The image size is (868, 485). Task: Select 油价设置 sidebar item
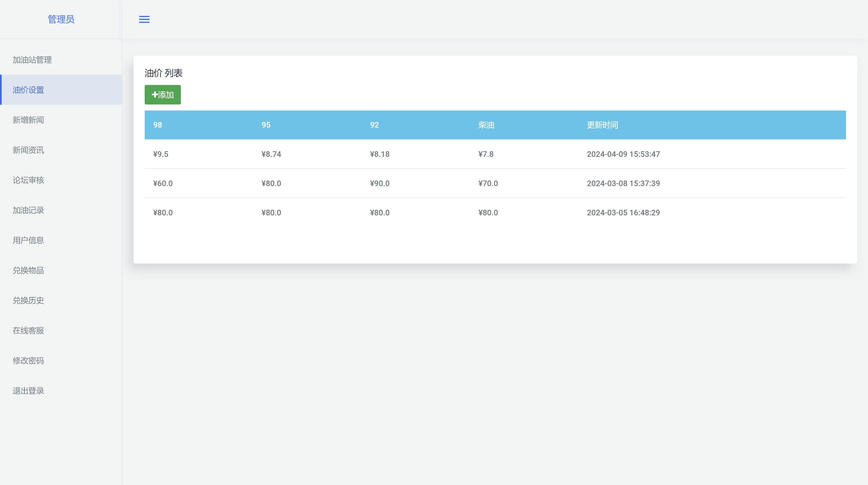click(61, 90)
